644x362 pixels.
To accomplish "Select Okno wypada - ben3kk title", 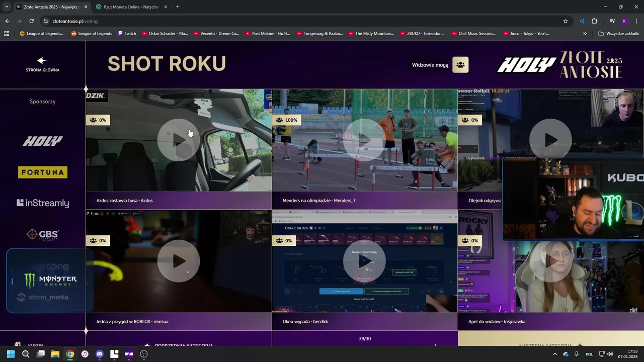I will tap(305, 321).
